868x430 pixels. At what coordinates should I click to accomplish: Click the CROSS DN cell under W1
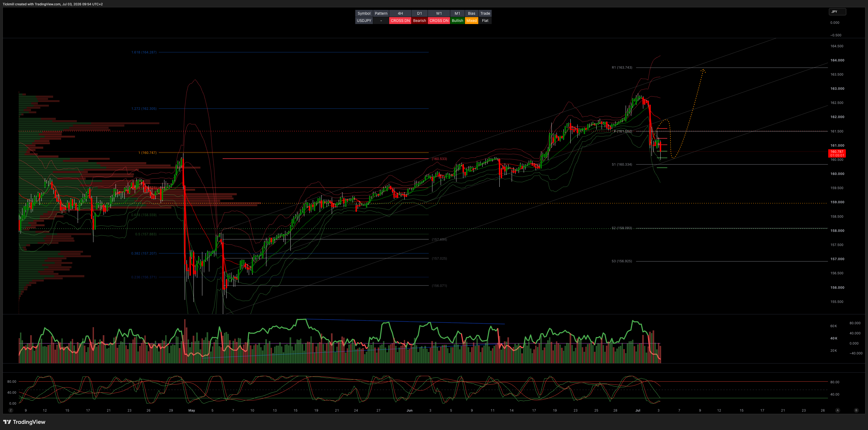coord(439,21)
